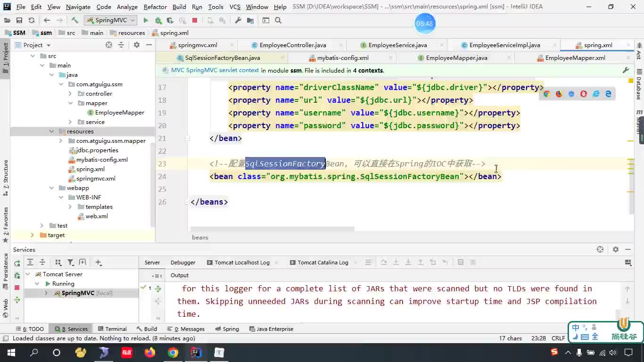Start Debug with the bug icon
This screenshot has width=644, height=362.
click(158, 20)
